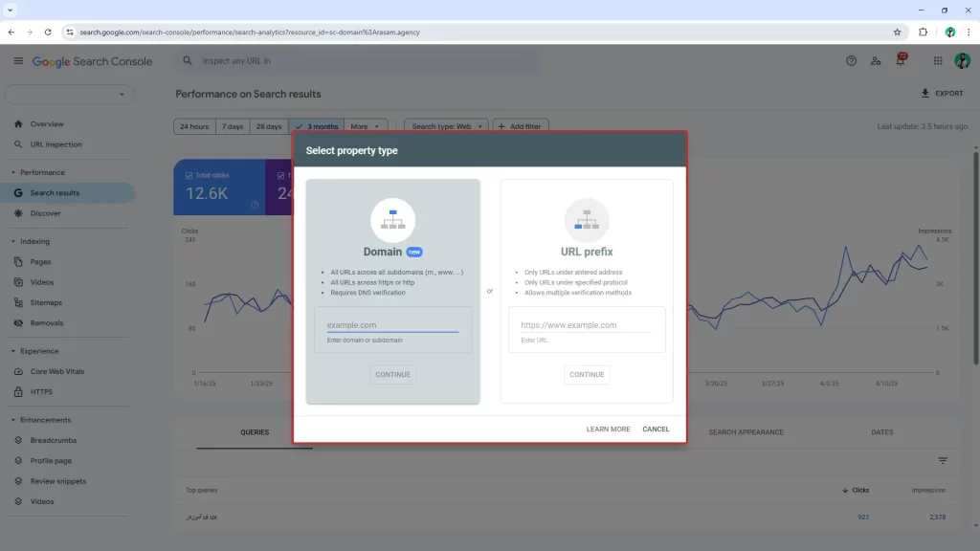Open the Review snippets enhancement report
The height and width of the screenshot is (551, 980).
coord(58,481)
